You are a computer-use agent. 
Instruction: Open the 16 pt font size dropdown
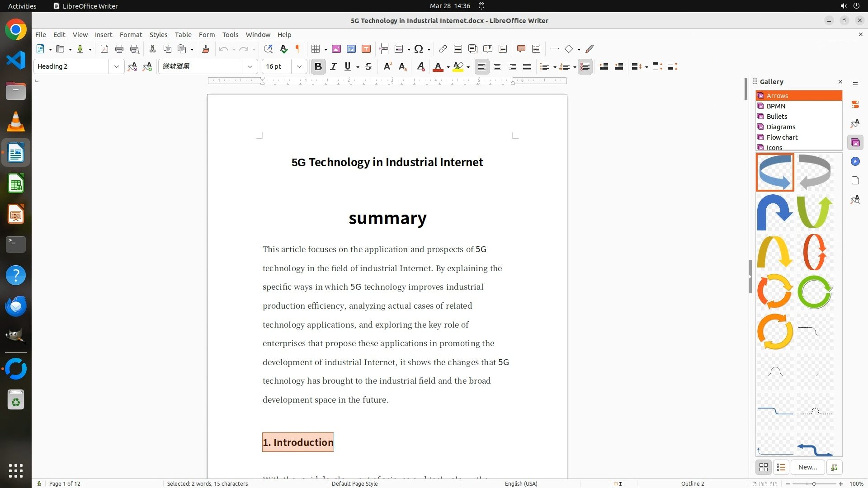299,66
